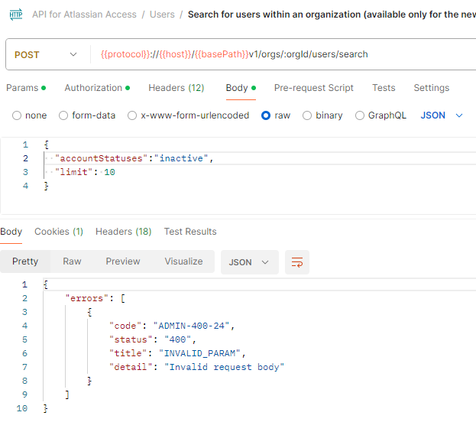The width and height of the screenshot is (476, 448).
Task: Click the {{host}} variable in URL
Action: pos(176,54)
